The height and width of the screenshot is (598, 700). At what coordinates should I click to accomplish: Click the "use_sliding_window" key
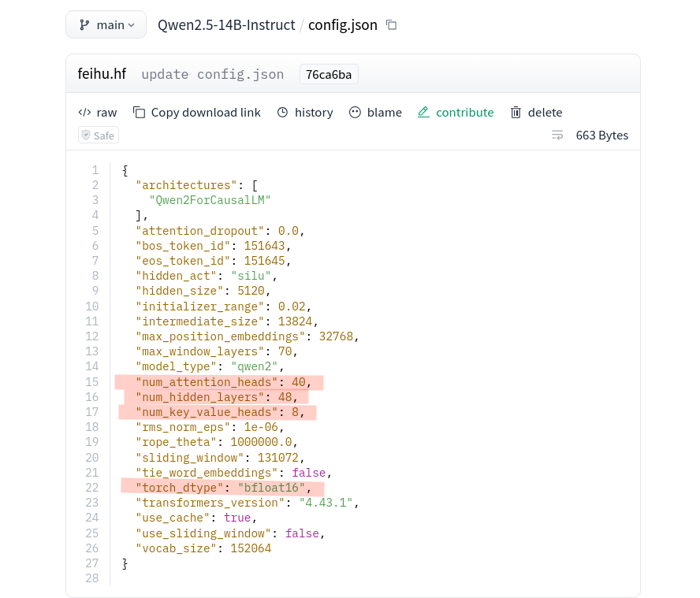[x=203, y=533]
